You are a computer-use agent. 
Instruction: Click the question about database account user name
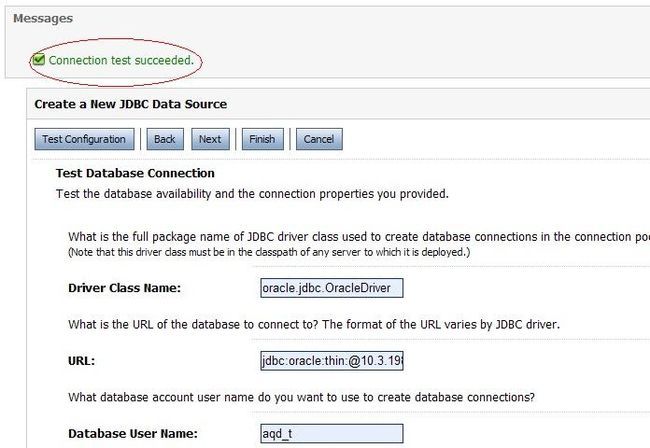click(301, 397)
